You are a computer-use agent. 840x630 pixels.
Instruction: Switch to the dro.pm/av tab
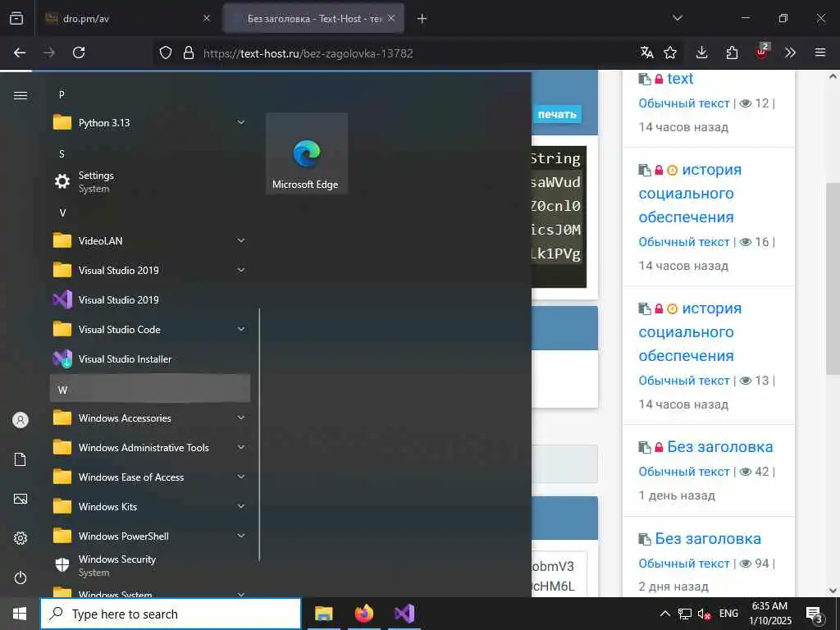point(127,19)
